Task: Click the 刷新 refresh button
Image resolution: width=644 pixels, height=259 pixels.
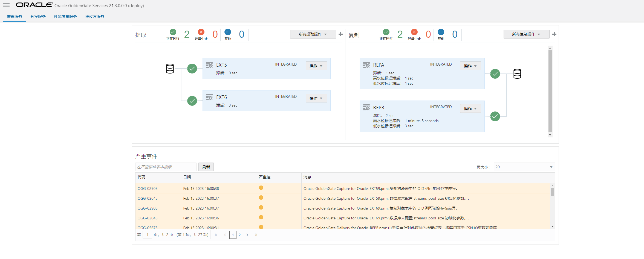Action: tap(206, 167)
